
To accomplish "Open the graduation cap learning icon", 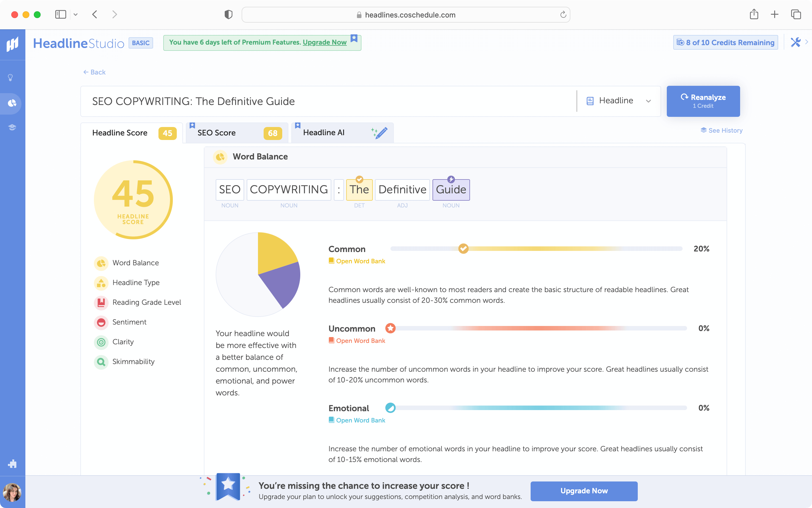I will (x=12, y=127).
